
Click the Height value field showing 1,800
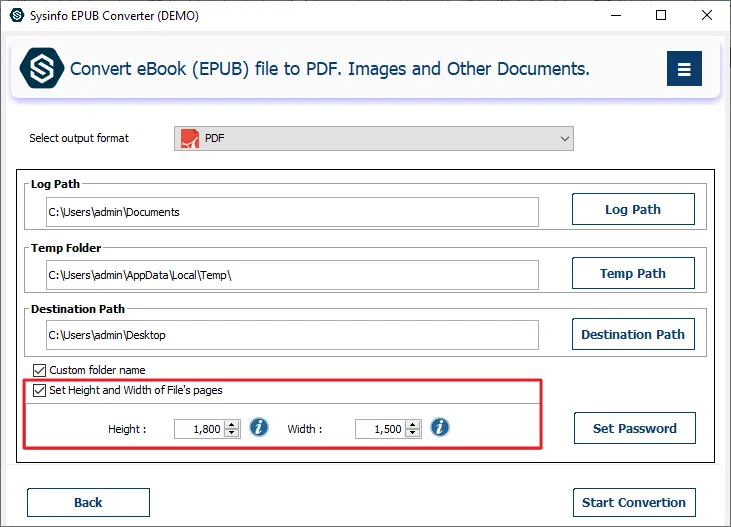200,429
